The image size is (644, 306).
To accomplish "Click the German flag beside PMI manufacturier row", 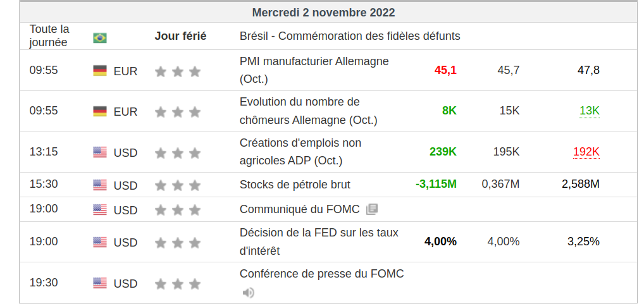I will 100,70.
